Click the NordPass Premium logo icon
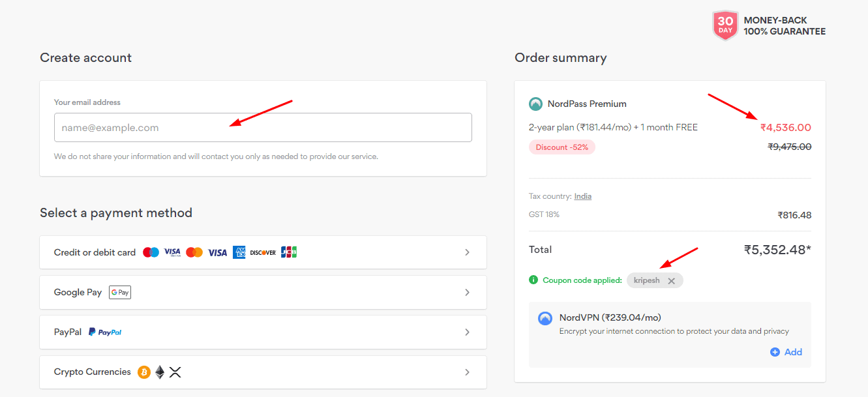868x397 pixels. [535, 104]
